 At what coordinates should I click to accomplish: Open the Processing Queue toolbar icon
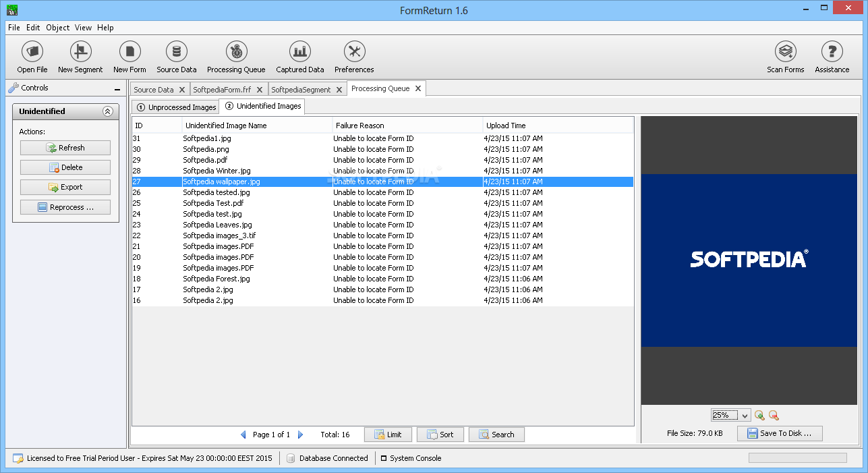(x=236, y=51)
